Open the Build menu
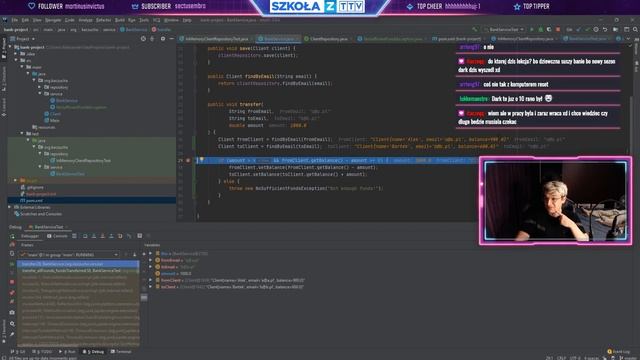The image size is (640, 360). tap(120, 20)
